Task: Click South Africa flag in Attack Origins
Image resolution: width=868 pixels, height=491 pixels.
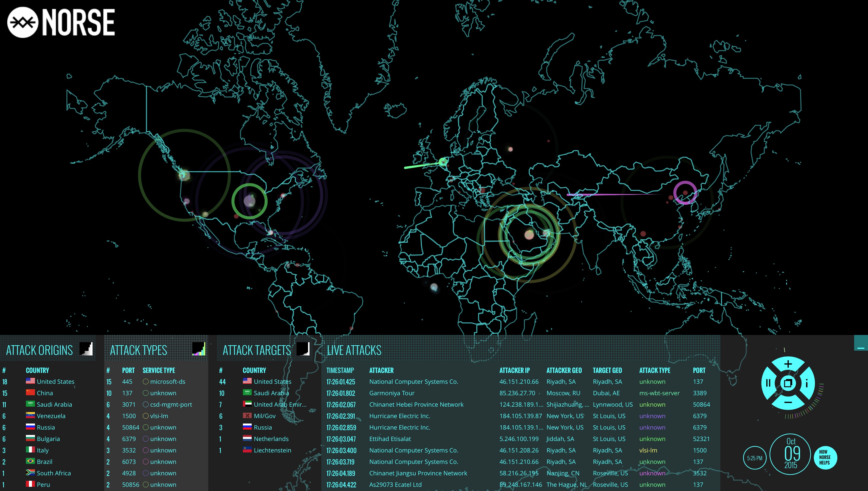Action: pos(30,473)
